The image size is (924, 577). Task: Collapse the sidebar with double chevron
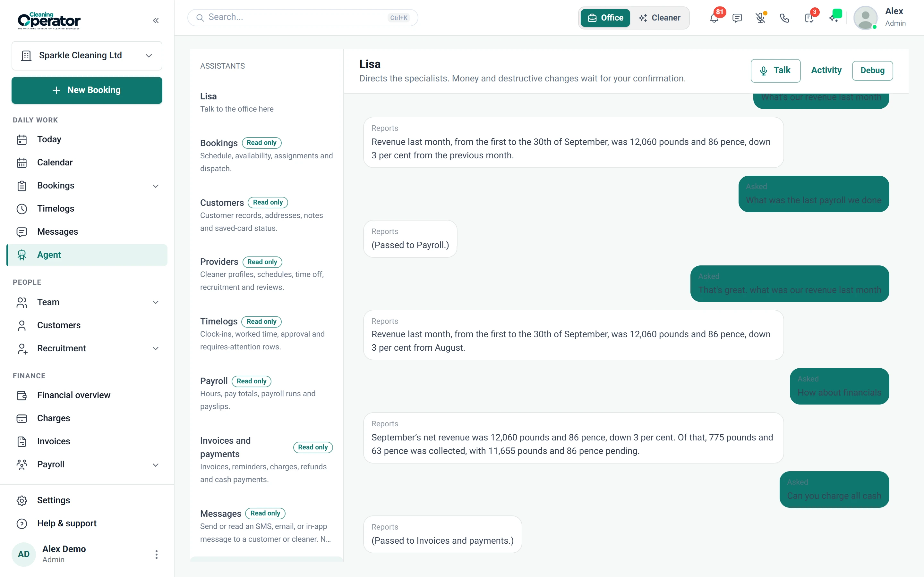(155, 21)
